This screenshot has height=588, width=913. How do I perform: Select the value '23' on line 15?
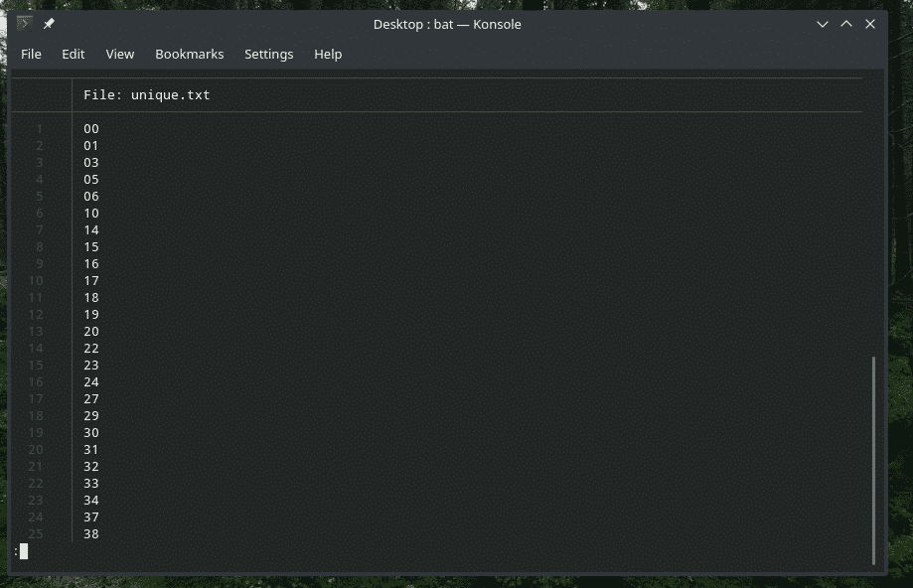[91, 366]
